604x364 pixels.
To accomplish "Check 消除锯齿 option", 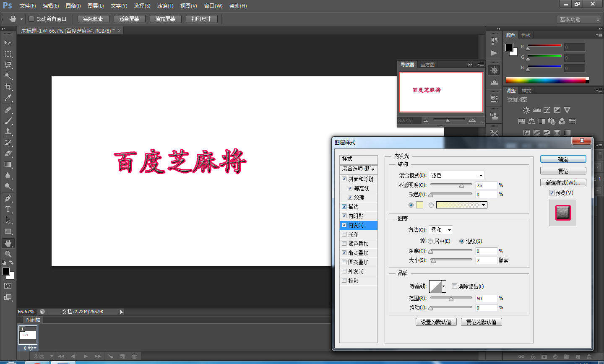I will (454, 286).
